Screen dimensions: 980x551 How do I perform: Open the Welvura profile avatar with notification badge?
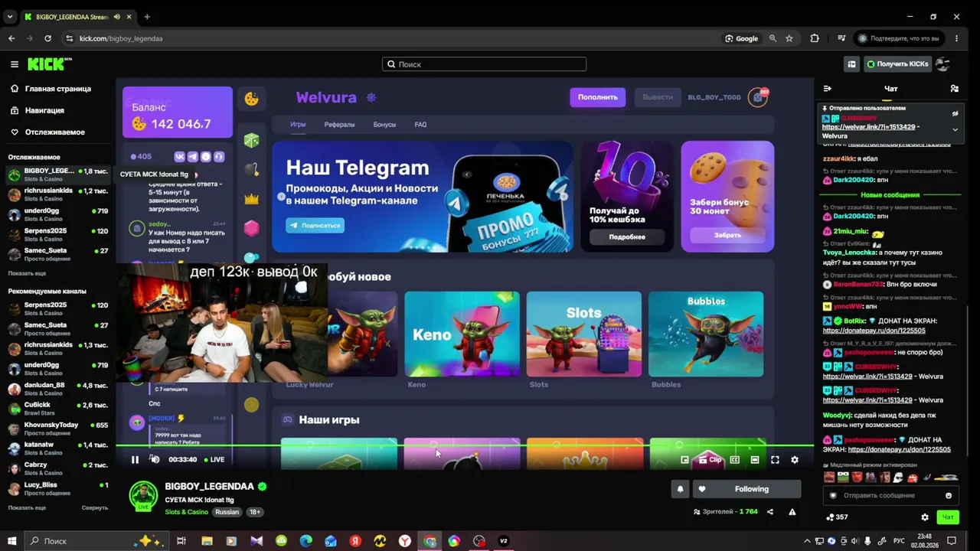pyautogui.click(x=758, y=97)
